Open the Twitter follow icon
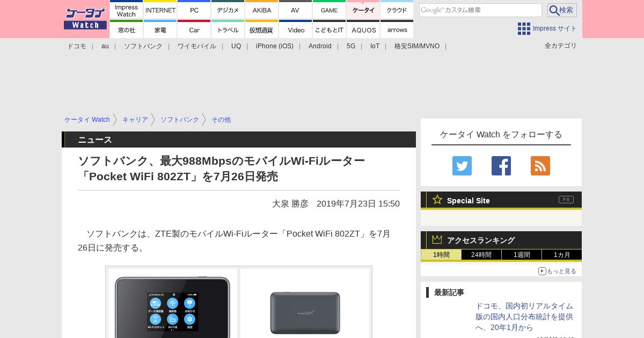The width and height of the screenshot is (644, 338). pyautogui.click(x=462, y=166)
